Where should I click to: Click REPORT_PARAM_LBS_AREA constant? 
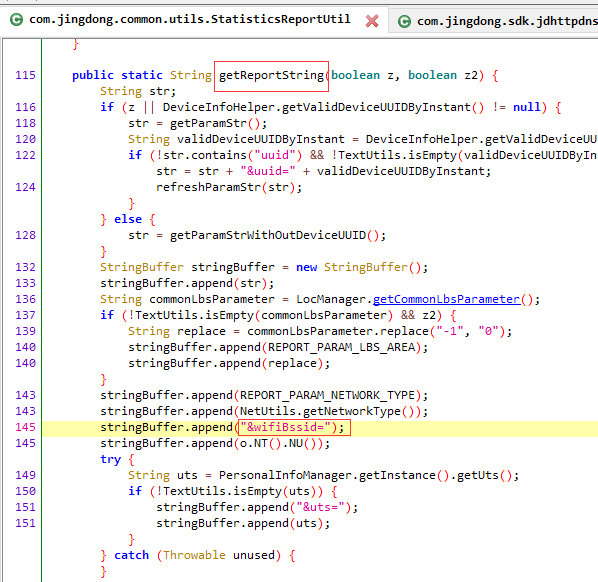click(x=341, y=347)
